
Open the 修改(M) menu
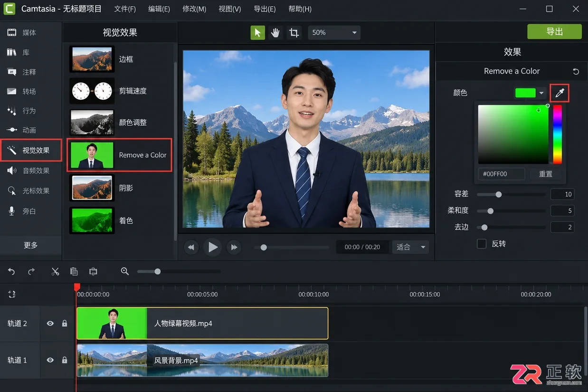point(194,9)
